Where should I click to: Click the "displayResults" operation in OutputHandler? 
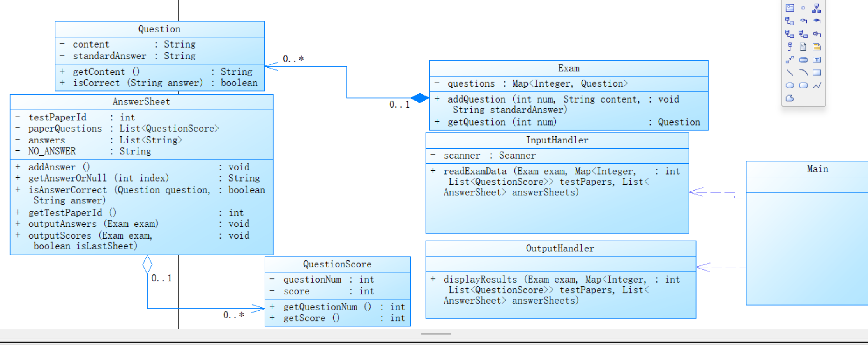(555, 290)
